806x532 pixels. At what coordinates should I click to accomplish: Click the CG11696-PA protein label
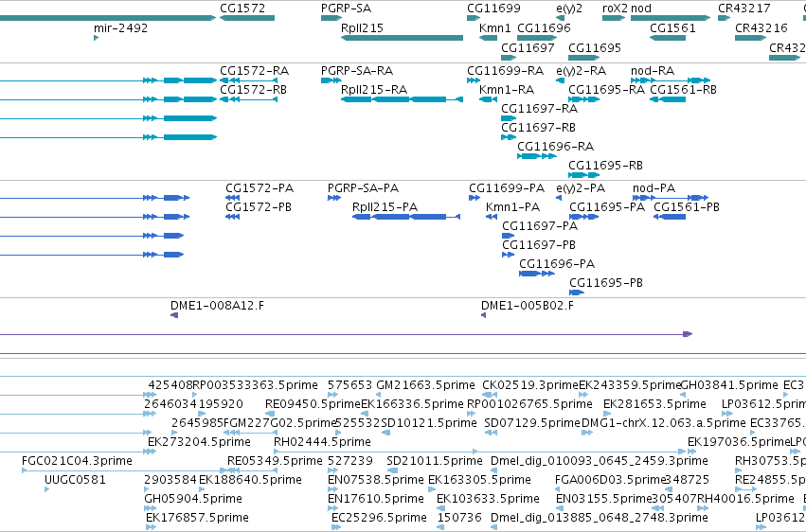click(x=557, y=264)
